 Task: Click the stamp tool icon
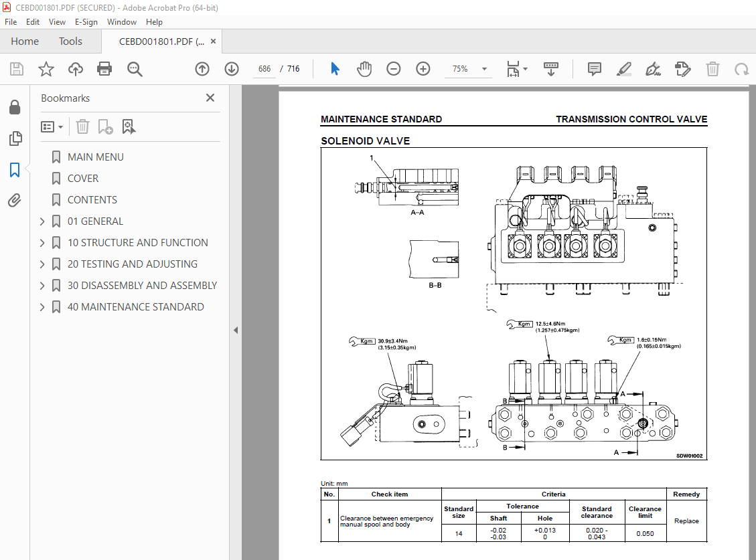(x=683, y=69)
